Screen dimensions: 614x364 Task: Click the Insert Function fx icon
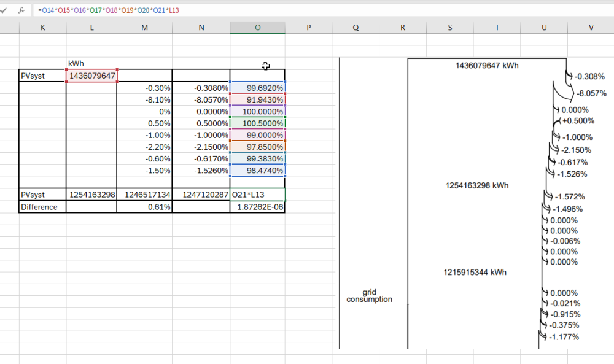[x=21, y=10]
